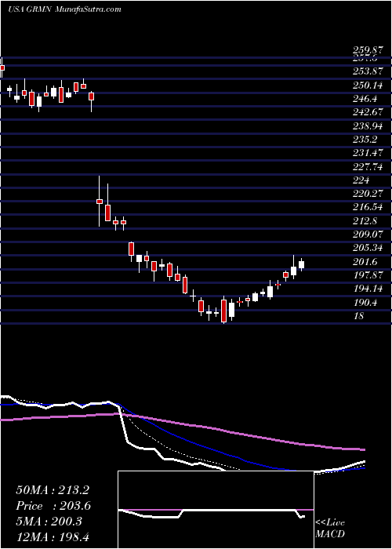Click the USA GRMN ticker title

pos(31,9)
